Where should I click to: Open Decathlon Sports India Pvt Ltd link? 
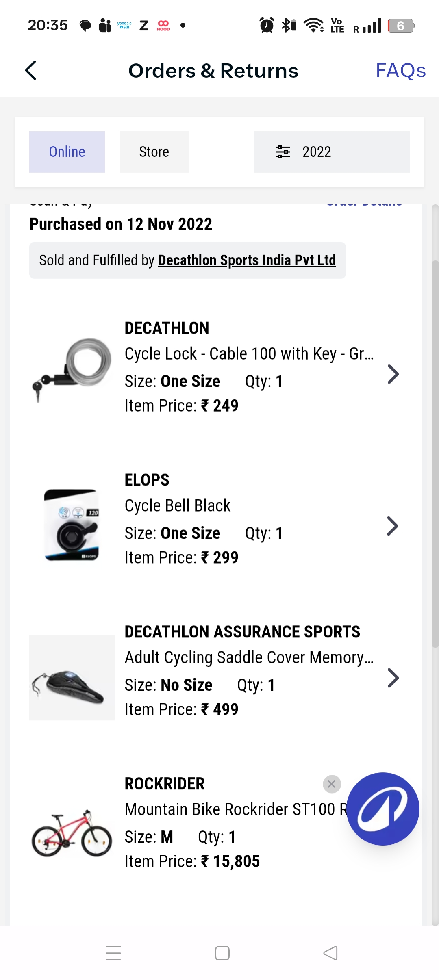[x=247, y=260]
